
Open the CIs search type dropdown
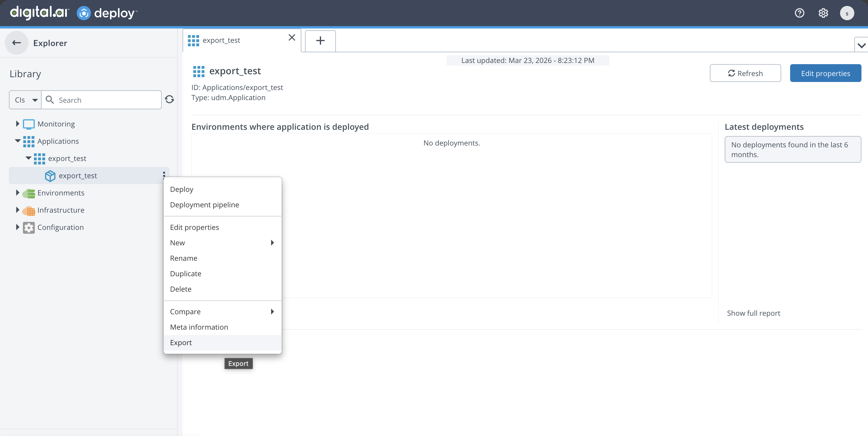point(26,100)
